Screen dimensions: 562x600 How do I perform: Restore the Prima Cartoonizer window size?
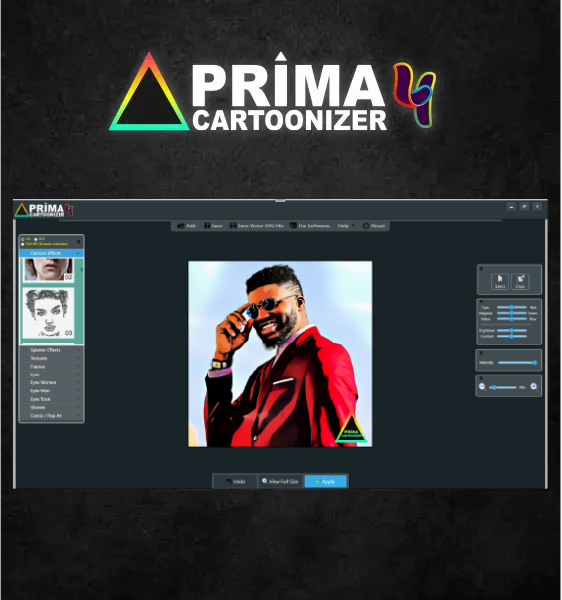[x=524, y=207]
